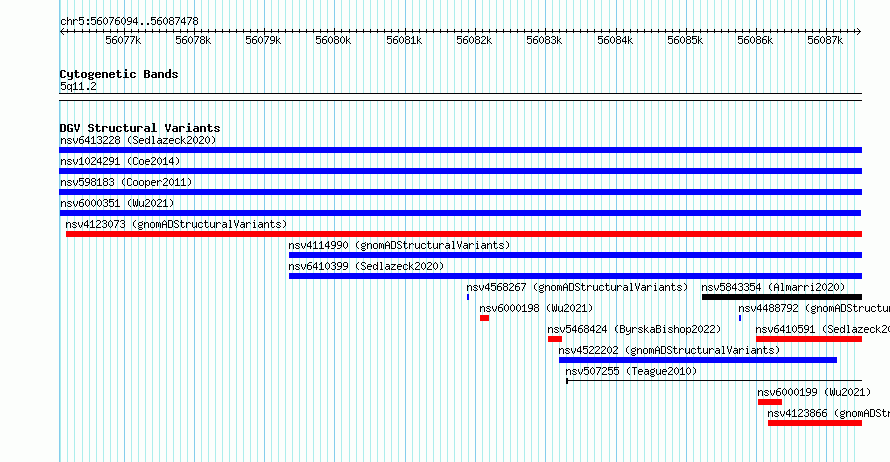This screenshot has width=890, height=462.
Task: Open nsv4568267 (gnomADStructuralVariants) label
Action: pyautogui.click(x=577, y=287)
